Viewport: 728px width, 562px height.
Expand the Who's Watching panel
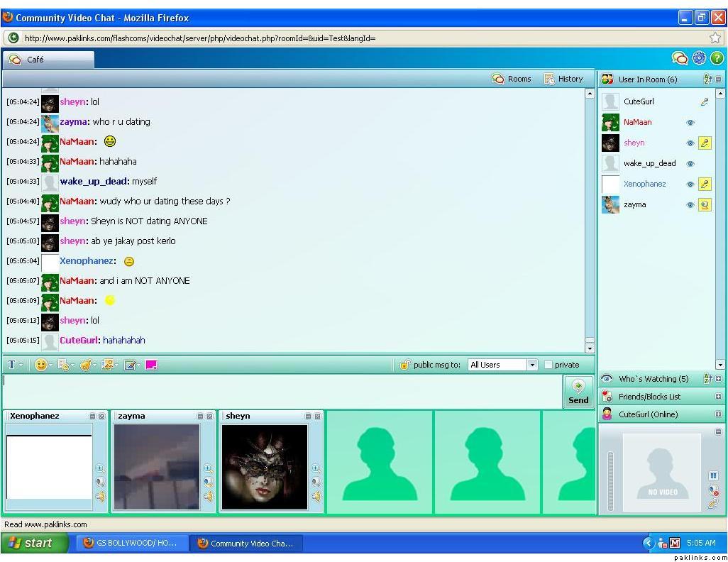pyautogui.click(x=718, y=379)
